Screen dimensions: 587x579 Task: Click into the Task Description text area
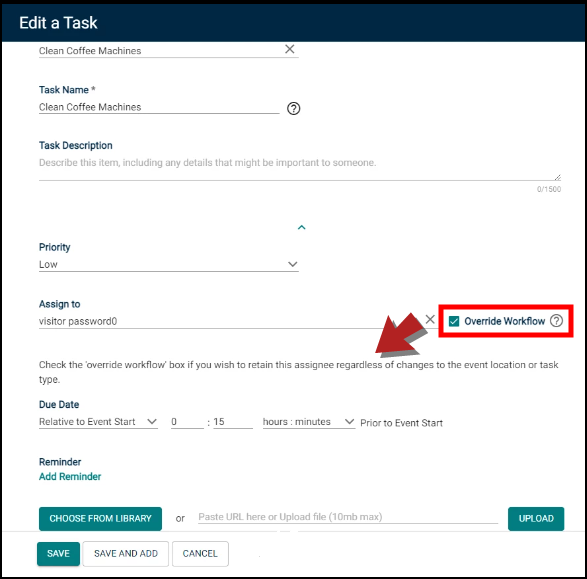pos(300,168)
